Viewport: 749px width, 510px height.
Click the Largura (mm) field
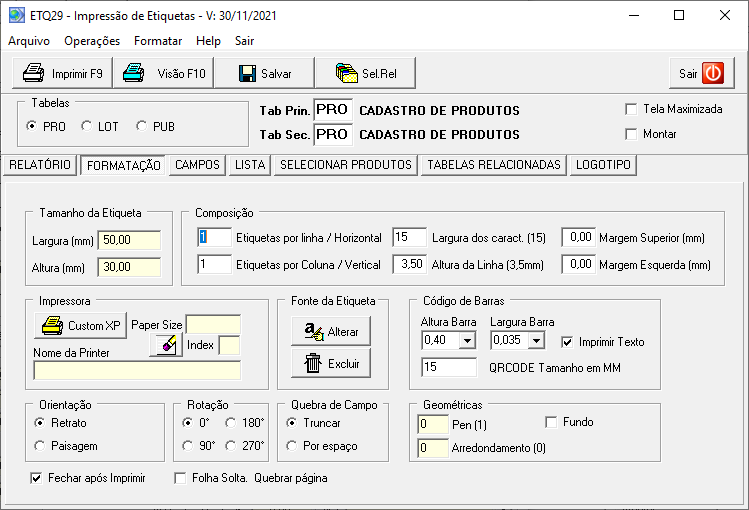[x=129, y=240]
